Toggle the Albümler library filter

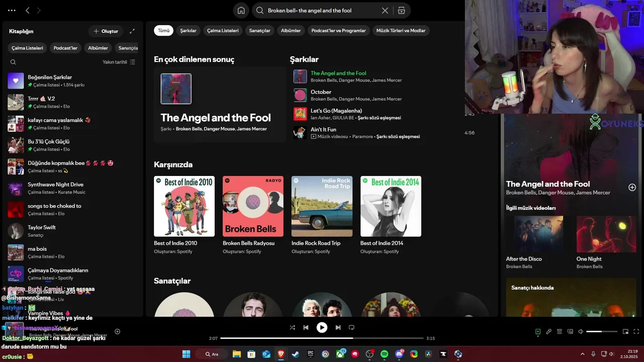tap(98, 48)
